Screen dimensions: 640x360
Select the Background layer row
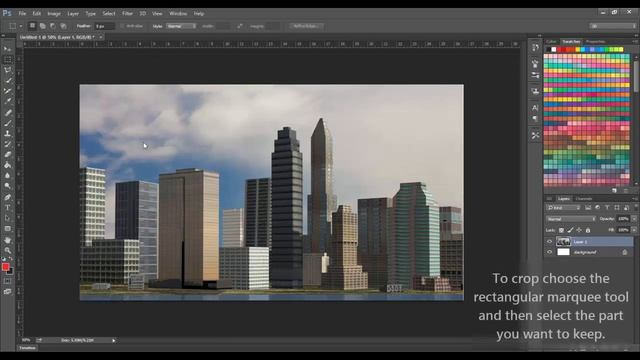(x=589, y=252)
